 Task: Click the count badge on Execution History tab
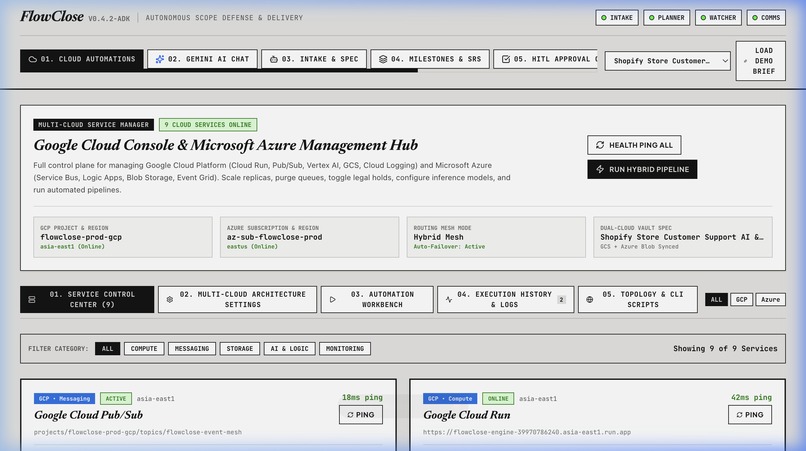(561, 299)
